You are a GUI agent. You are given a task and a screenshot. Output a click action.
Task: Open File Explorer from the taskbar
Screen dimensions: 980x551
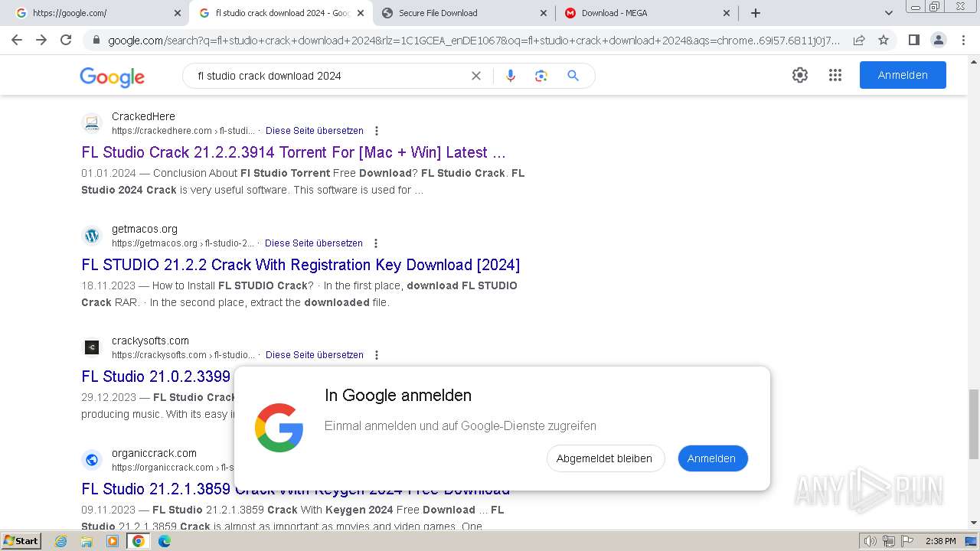click(x=87, y=541)
